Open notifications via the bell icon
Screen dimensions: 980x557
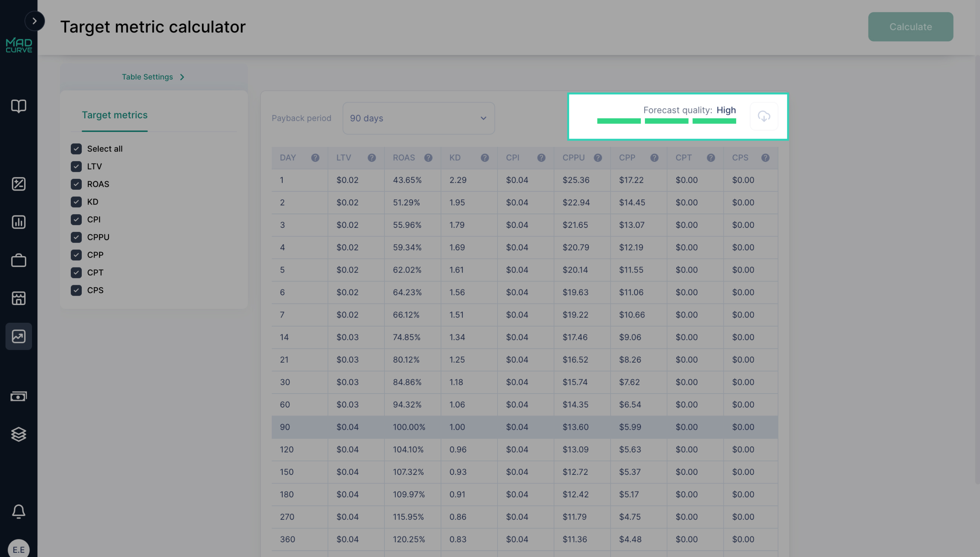pos(19,511)
